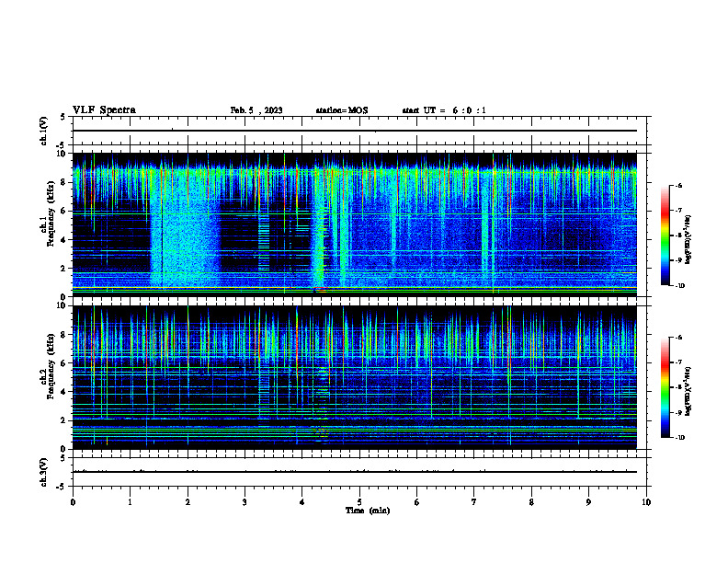Click the "-6" label on the lower color bar
Viewport: 728px width, 563px height.
point(677,338)
